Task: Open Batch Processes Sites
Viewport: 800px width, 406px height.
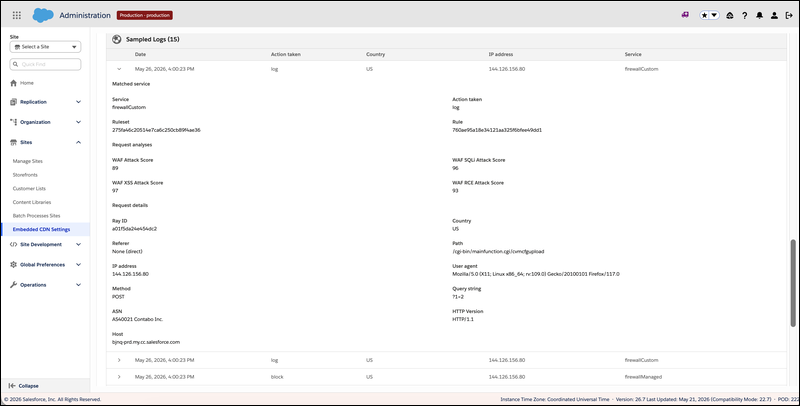Action: (x=36, y=216)
